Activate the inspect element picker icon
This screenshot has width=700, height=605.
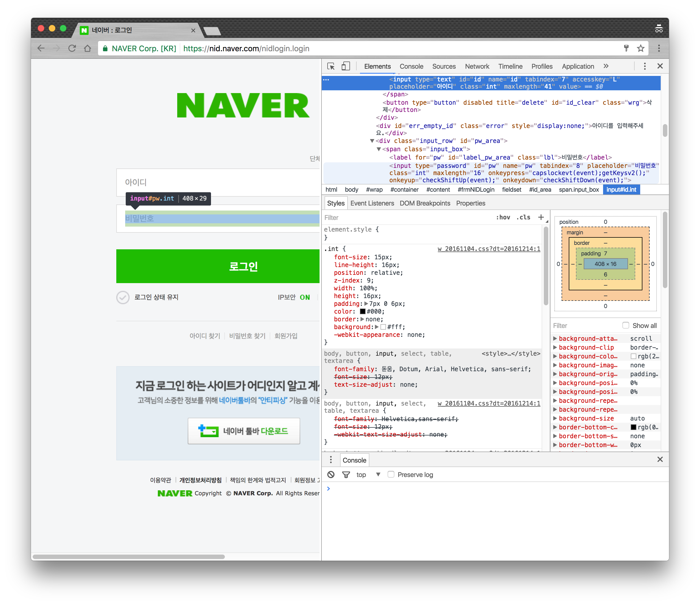coord(331,66)
